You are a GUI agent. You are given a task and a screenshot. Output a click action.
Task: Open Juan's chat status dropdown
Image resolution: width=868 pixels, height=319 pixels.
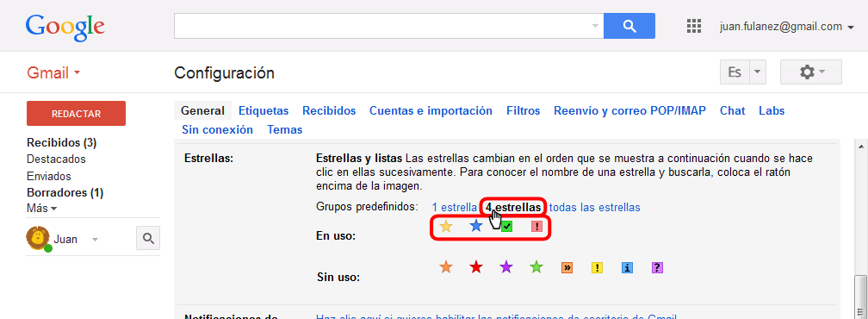point(95,240)
